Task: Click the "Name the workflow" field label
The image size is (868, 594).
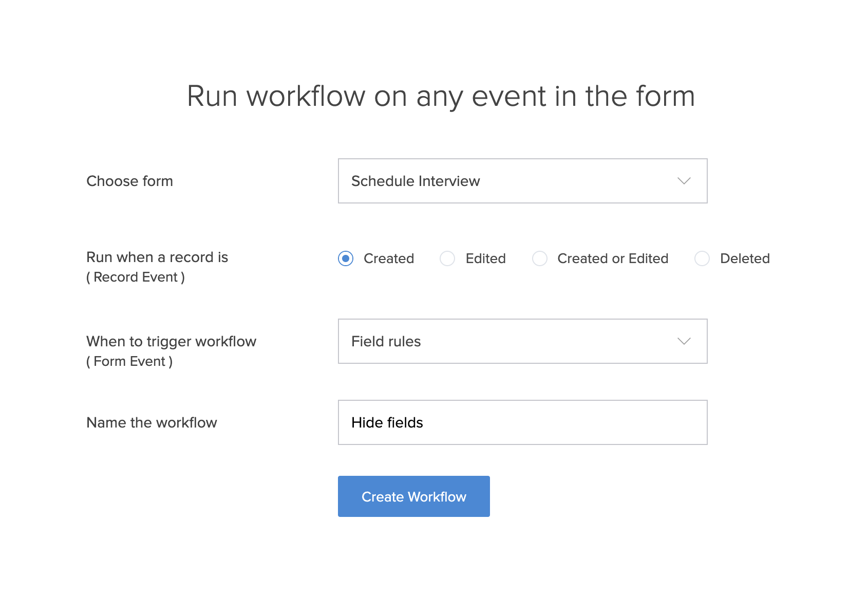Action: (152, 422)
